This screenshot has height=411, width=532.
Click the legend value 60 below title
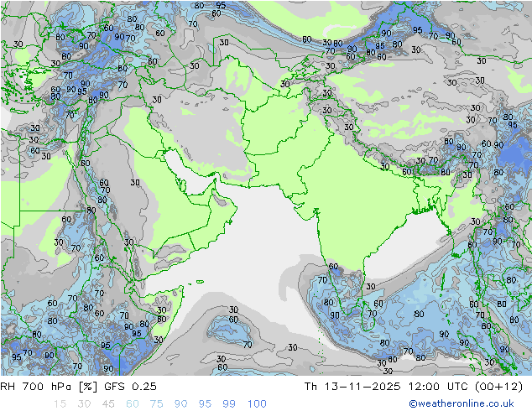(133, 403)
